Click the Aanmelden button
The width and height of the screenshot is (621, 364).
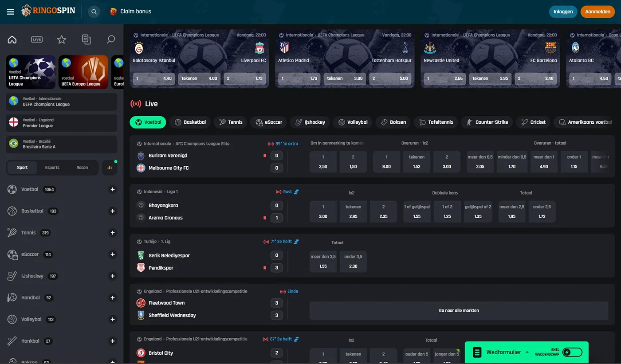coord(597,12)
